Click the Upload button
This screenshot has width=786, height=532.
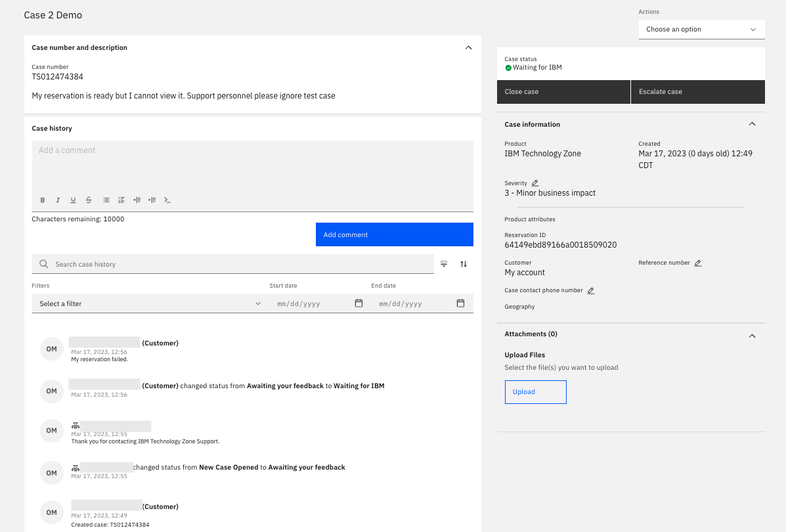pyautogui.click(x=535, y=392)
